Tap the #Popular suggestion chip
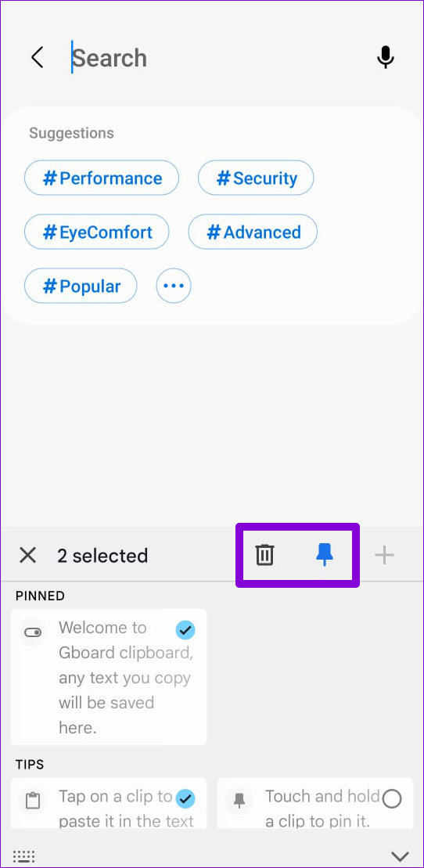This screenshot has height=868, width=424. coord(81,286)
